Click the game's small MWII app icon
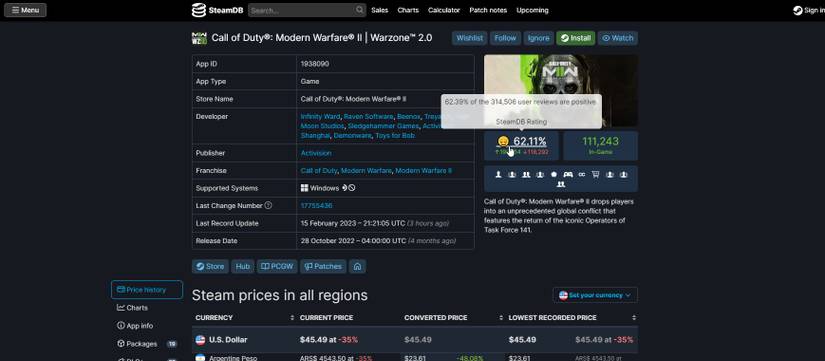This screenshot has height=361, width=825. [199, 38]
